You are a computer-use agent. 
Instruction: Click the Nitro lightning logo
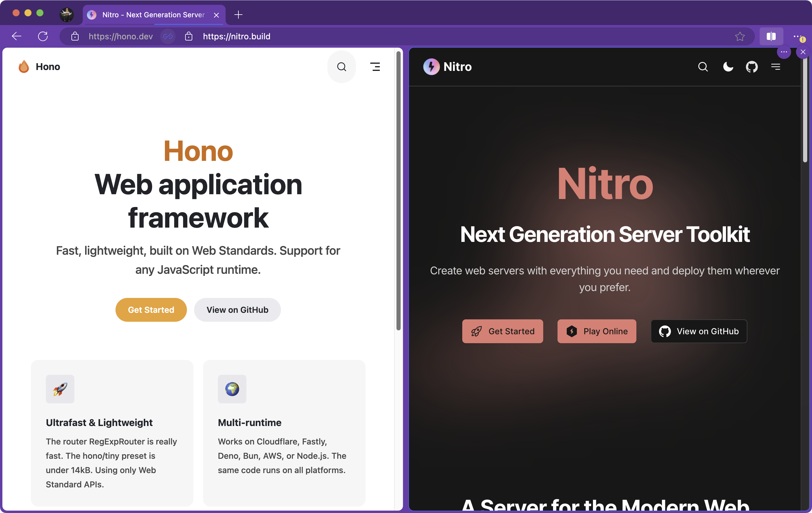(x=431, y=66)
